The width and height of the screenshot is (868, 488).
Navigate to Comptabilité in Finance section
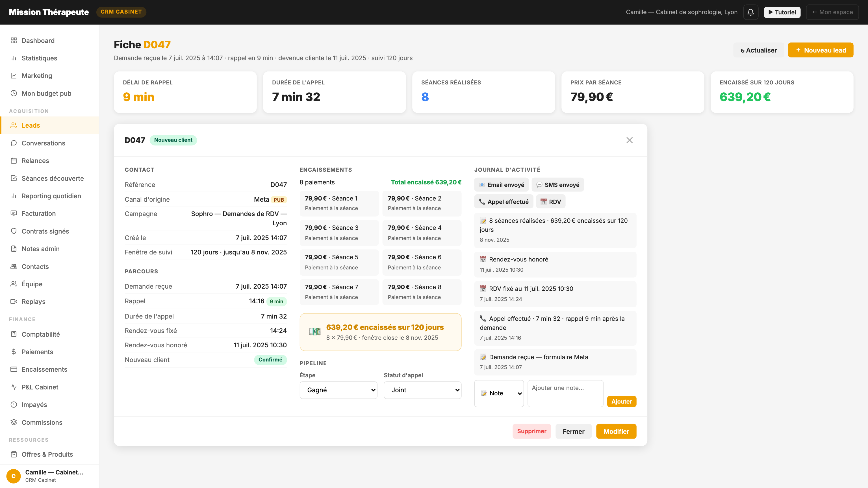pyautogui.click(x=49, y=334)
